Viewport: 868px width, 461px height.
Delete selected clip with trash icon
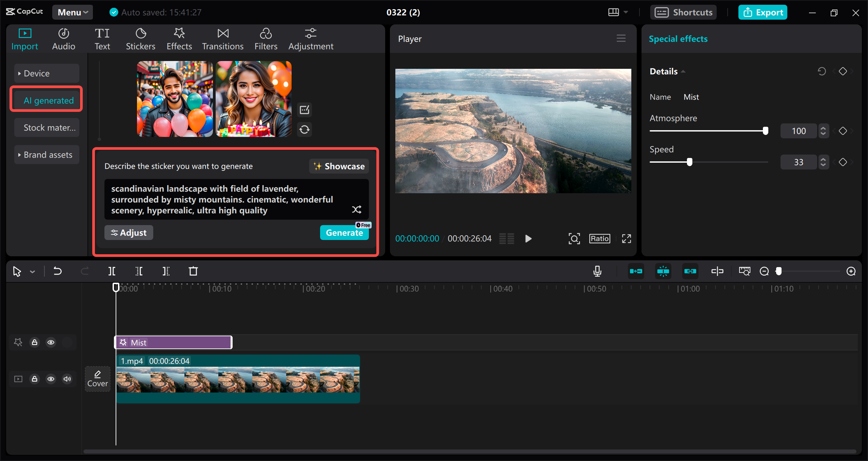click(x=193, y=271)
